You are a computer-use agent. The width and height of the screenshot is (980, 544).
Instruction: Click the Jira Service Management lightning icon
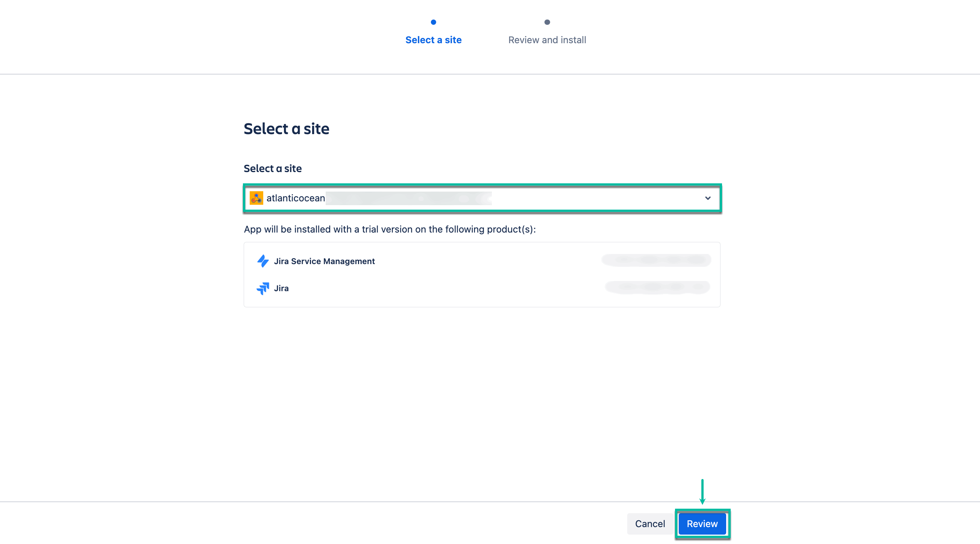(262, 261)
